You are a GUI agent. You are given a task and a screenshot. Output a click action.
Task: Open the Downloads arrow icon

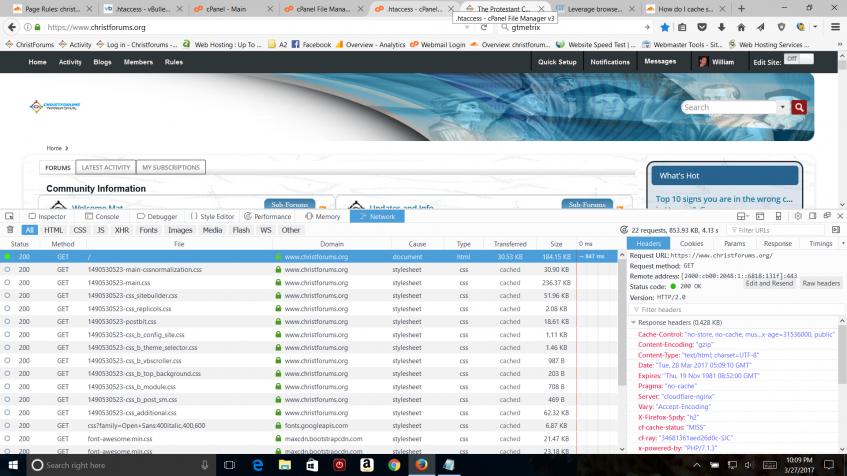tap(721, 27)
